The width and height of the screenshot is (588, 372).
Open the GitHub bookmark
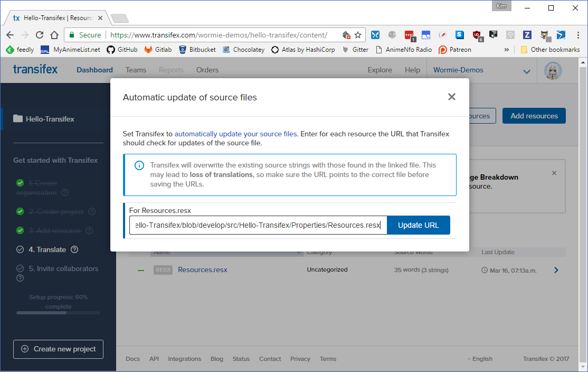pyautogui.click(x=122, y=50)
